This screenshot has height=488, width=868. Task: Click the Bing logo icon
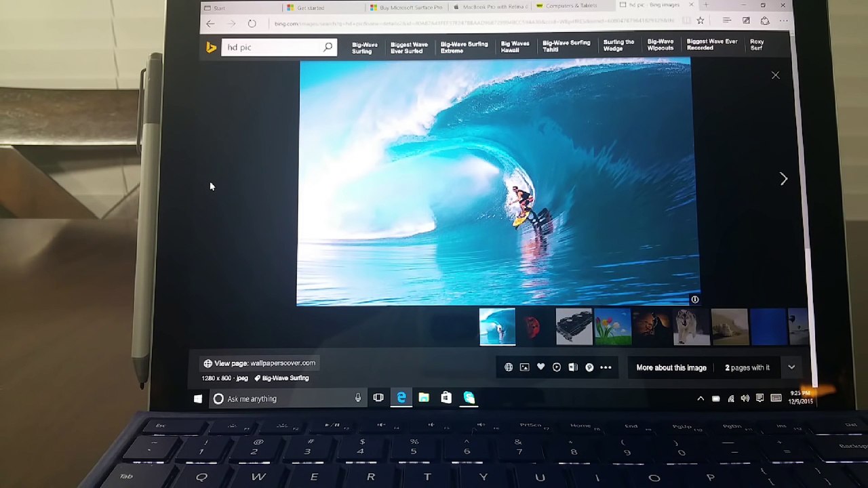(x=211, y=47)
